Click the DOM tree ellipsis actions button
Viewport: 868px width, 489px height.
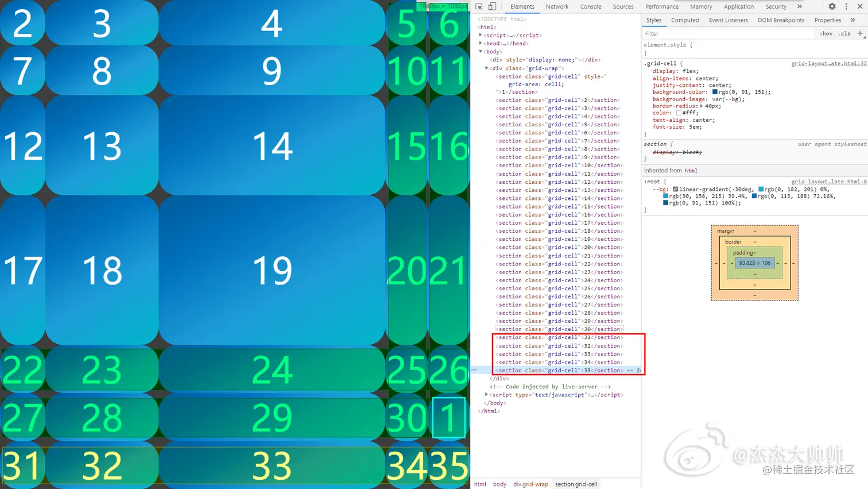[x=474, y=370]
